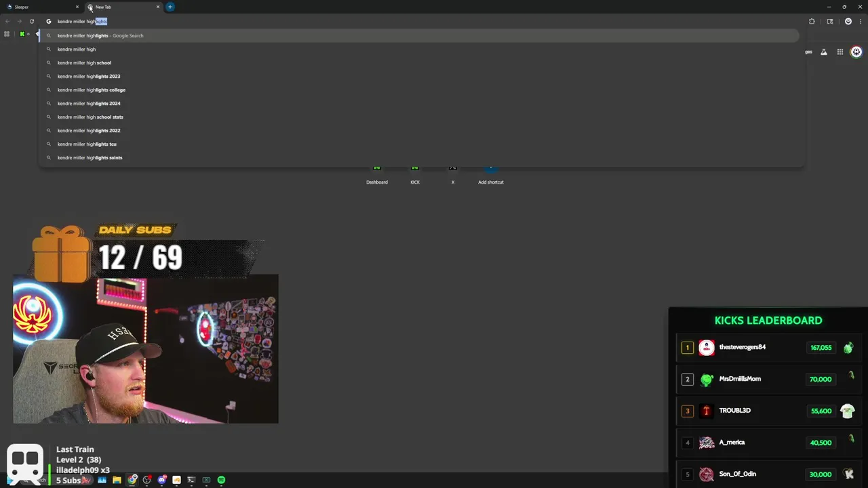Click the 70,000 kicks score
Image resolution: width=868 pixels, height=488 pixels.
821,379
